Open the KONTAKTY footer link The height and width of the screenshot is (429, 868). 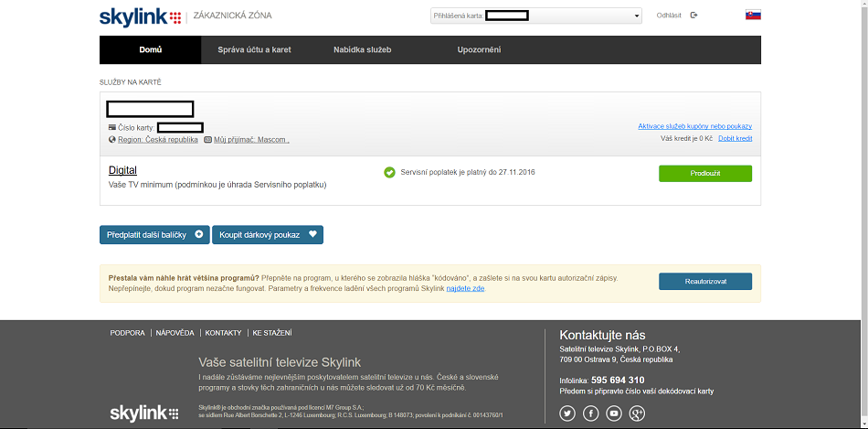click(x=223, y=333)
